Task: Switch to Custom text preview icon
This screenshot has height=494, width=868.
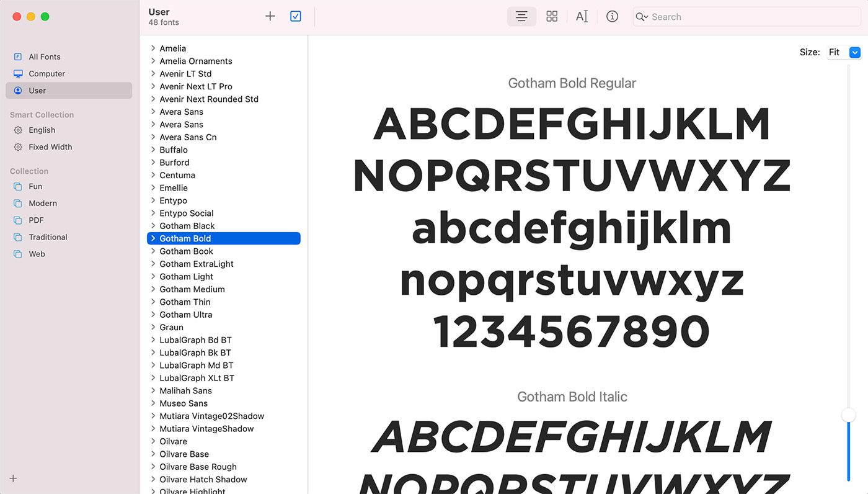Action: coord(582,17)
